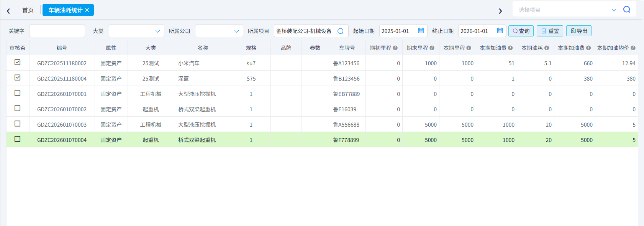Open the 终止日期 calendar icon
644x226 pixels.
point(500,31)
